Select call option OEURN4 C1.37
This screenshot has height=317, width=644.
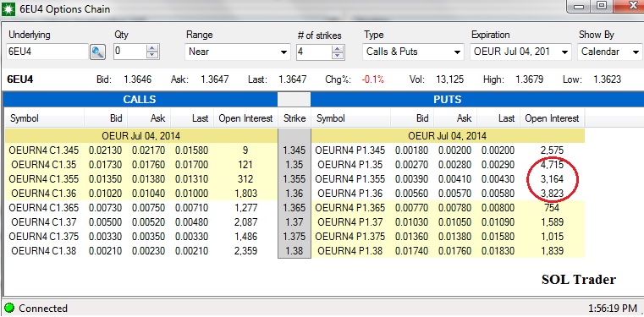pos(43,221)
